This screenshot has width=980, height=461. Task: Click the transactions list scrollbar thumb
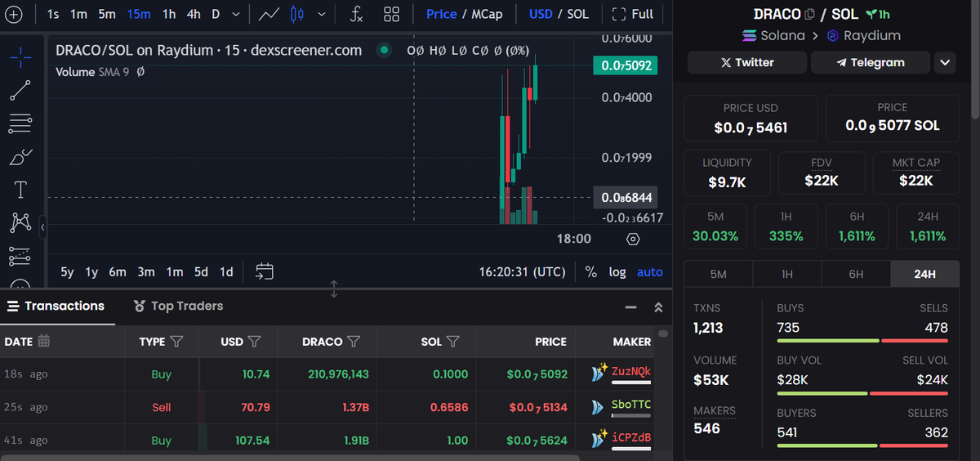663,333
